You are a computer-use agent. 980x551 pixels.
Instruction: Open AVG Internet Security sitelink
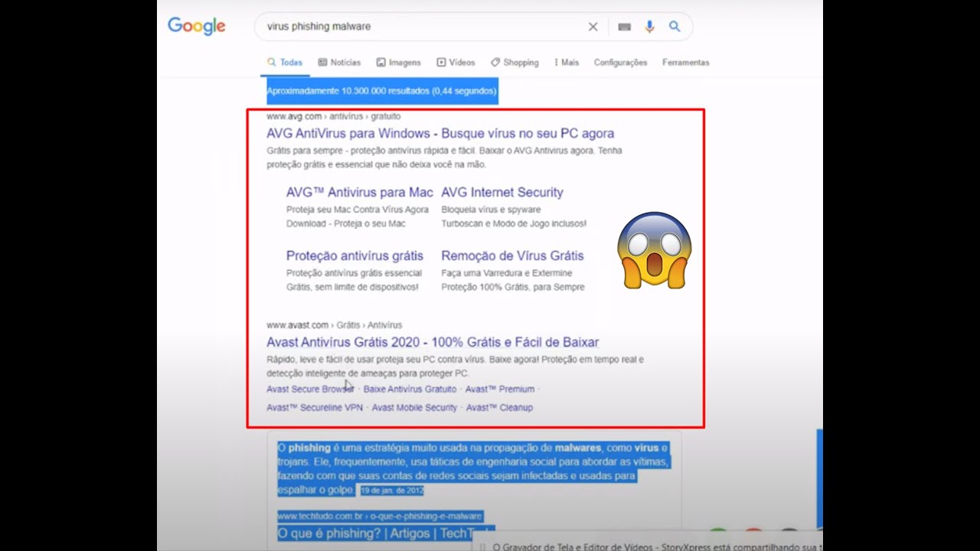pos(502,193)
